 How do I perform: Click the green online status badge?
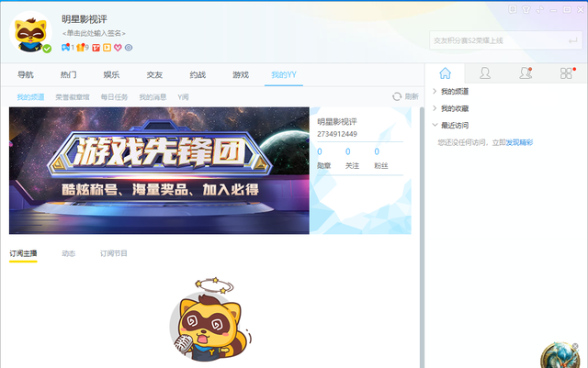pos(47,49)
